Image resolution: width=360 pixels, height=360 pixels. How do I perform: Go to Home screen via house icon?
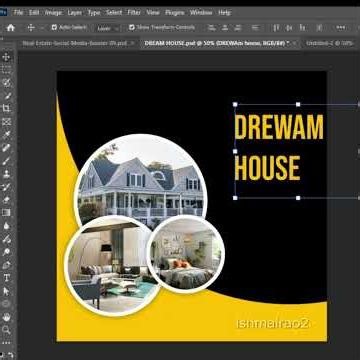click(x=11, y=28)
